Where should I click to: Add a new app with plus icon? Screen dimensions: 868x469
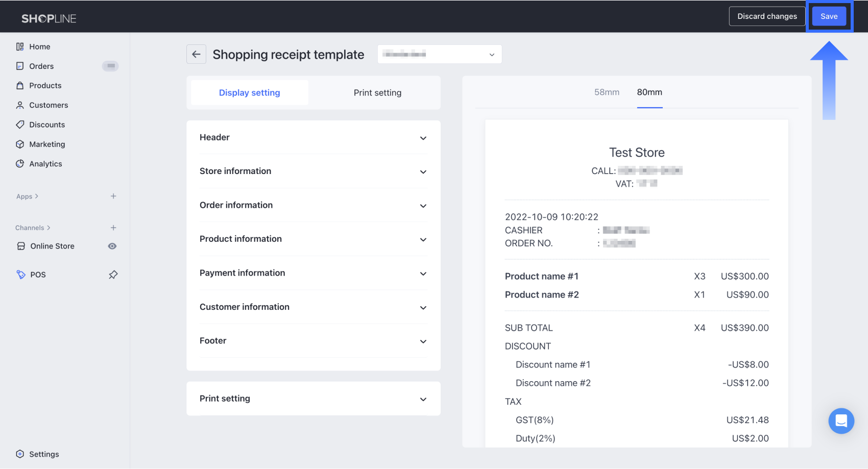click(x=113, y=196)
